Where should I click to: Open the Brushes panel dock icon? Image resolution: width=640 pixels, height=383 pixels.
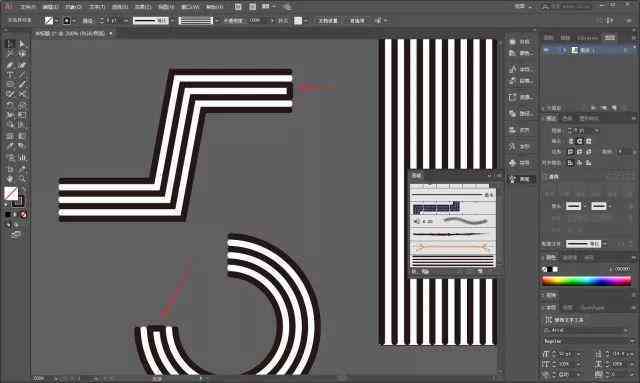click(x=522, y=179)
